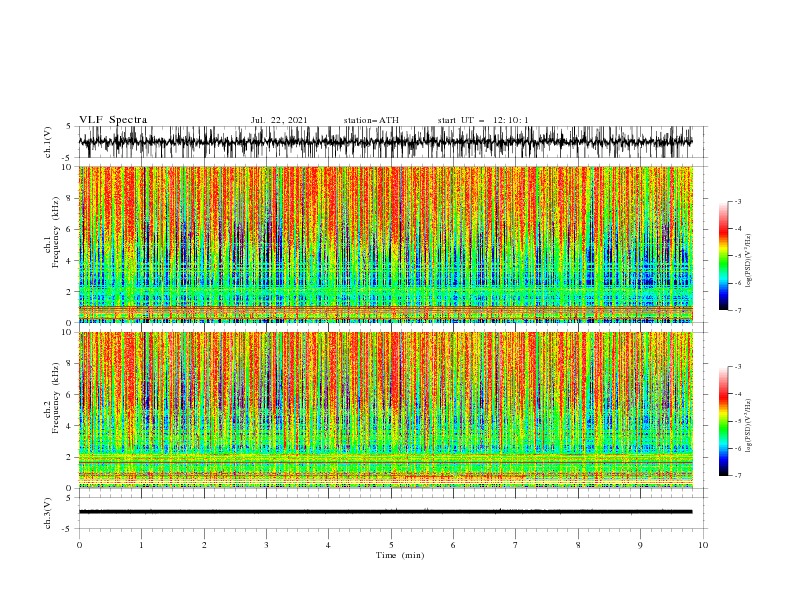Screen dimensions: 792x612
Task: Click the "ch.3(V)" axis label
Action: [x=48, y=513]
